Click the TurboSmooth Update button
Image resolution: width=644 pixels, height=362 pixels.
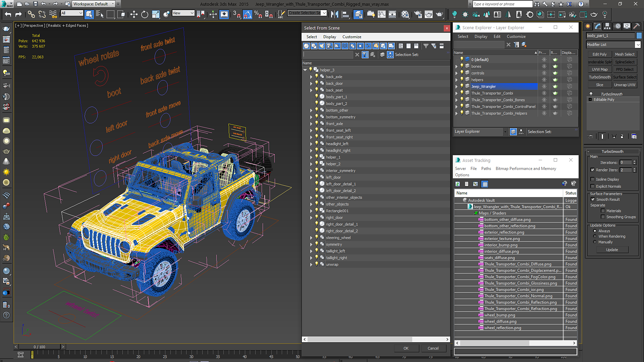click(612, 250)
